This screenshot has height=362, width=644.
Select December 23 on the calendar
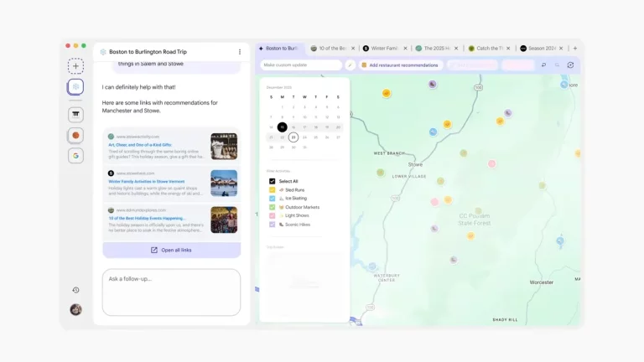(x=293, y=137)
